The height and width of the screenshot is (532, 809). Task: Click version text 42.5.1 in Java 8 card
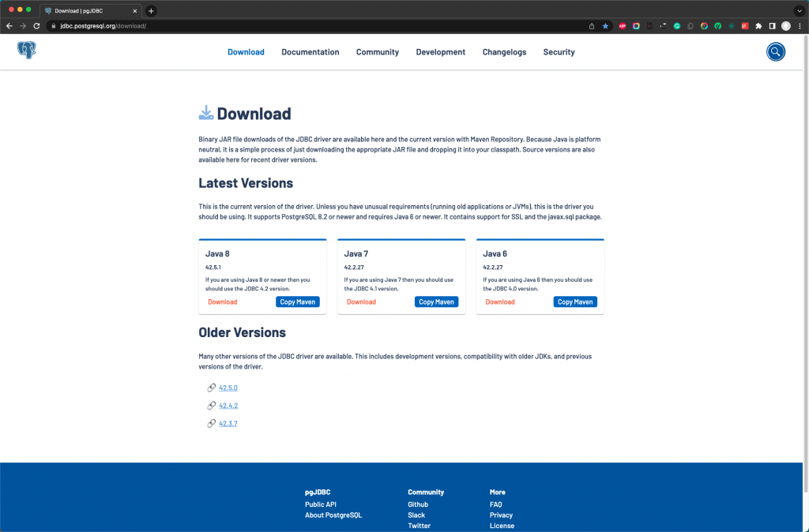point(213,268)
